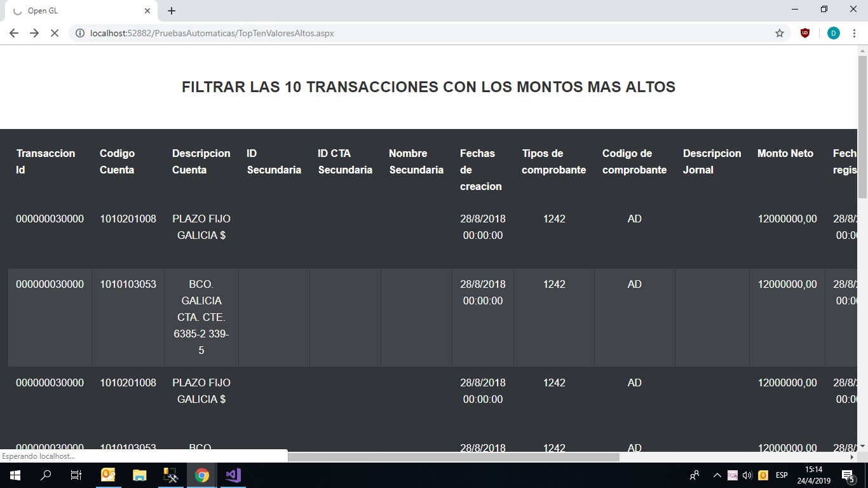Screen dimensions: 868x488
Task: Open a new browser tab
Action: click(x=172, y=11)
